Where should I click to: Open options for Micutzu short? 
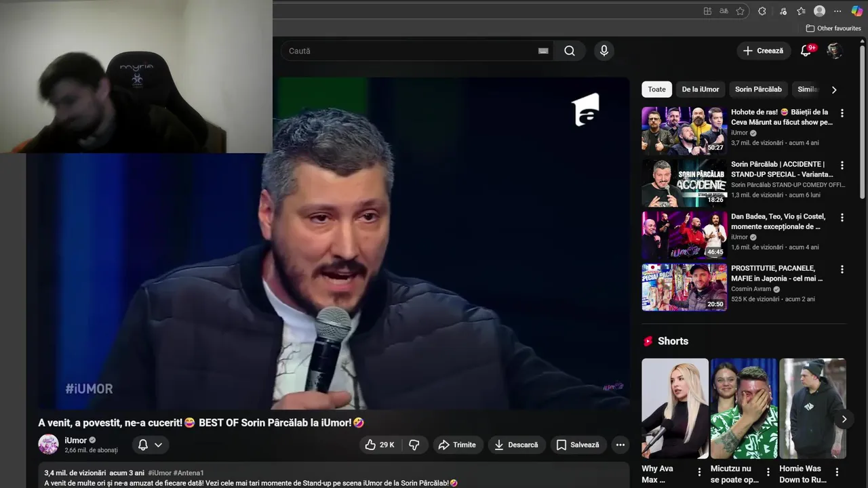tap(768, 472)
